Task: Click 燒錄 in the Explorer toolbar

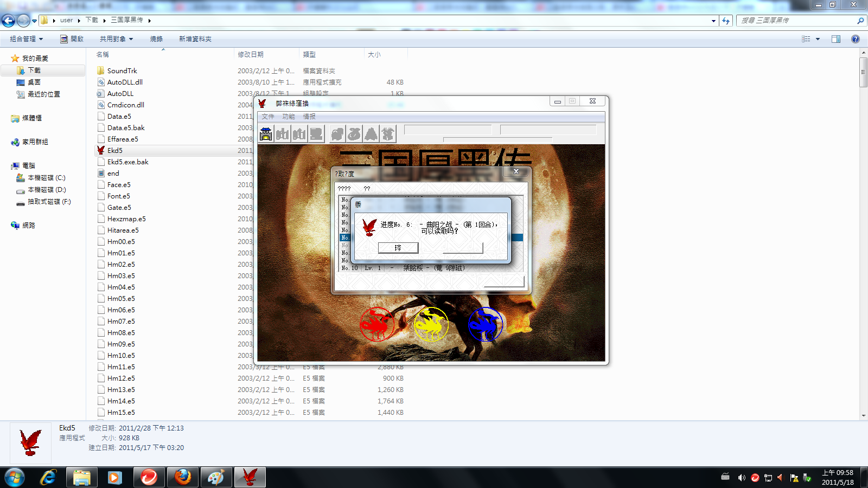Action: 156,39
